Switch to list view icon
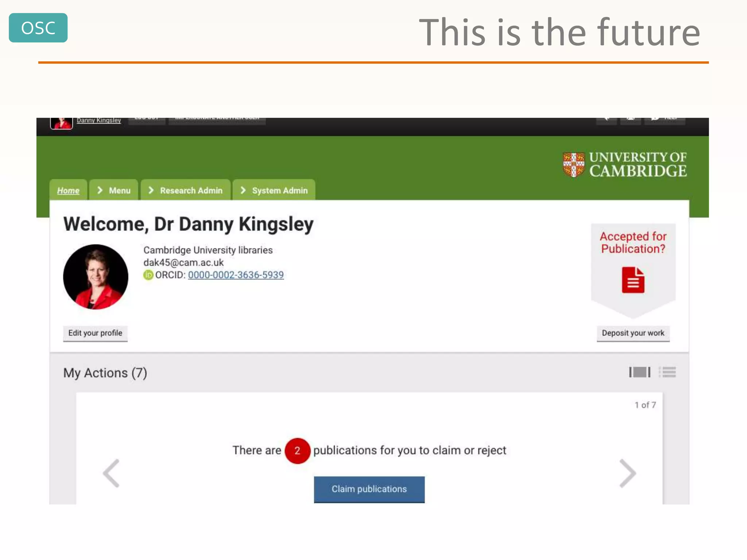747x560 pixels. (x=667, y=372)
